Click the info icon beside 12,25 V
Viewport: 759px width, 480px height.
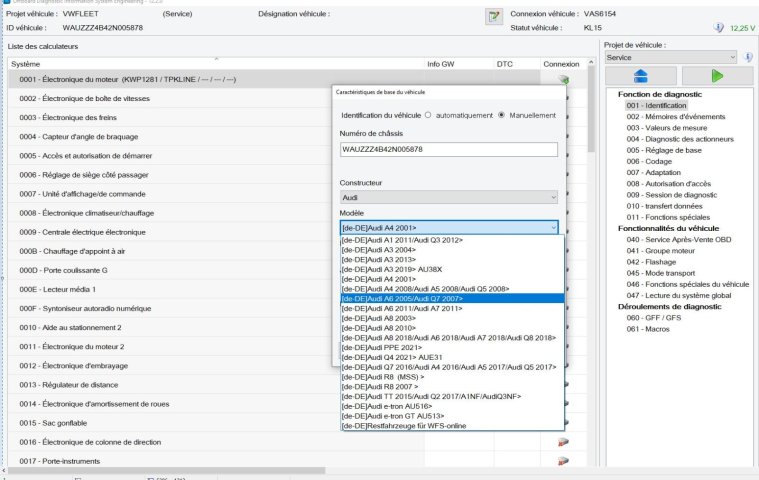tap(718, 28)
